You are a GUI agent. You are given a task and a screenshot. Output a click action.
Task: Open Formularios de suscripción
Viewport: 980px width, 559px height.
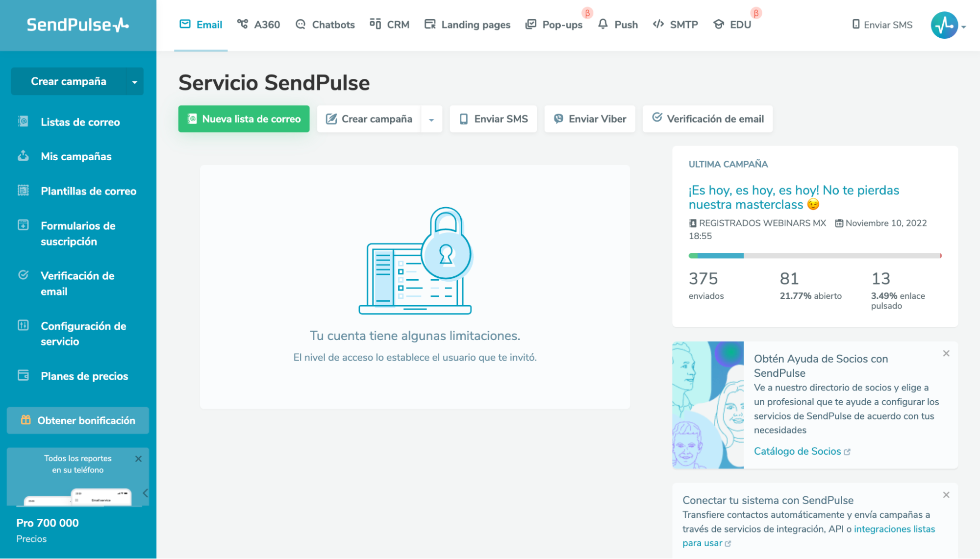[x=78, y=234]
